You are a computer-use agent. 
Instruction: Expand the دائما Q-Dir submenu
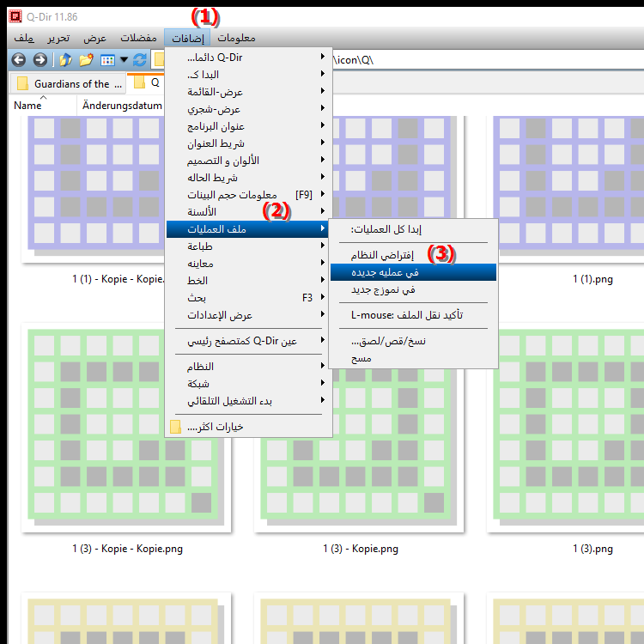[x=248, y=57]
